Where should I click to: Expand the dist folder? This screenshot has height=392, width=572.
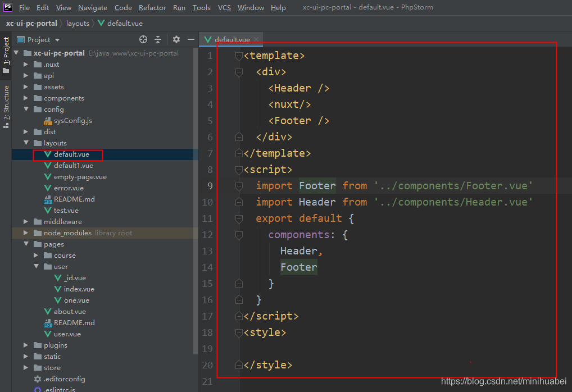point(26,131)
